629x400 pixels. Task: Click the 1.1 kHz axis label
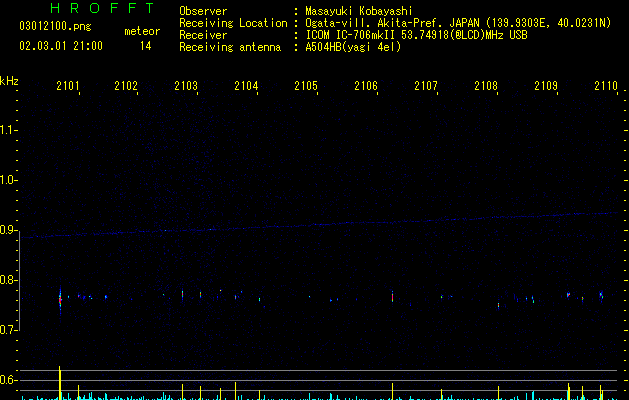tap(8, 130)
